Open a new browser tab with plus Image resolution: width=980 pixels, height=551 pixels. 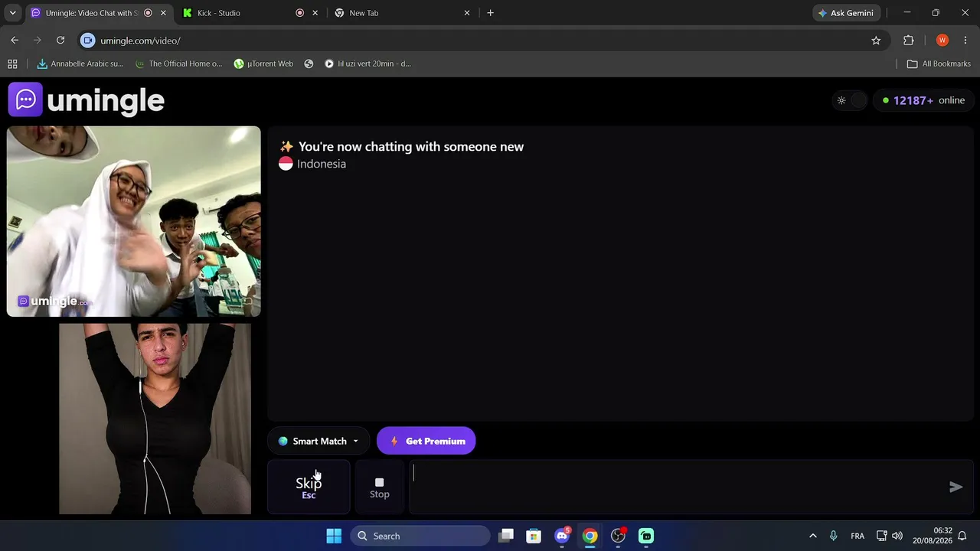tap(490, 13)
